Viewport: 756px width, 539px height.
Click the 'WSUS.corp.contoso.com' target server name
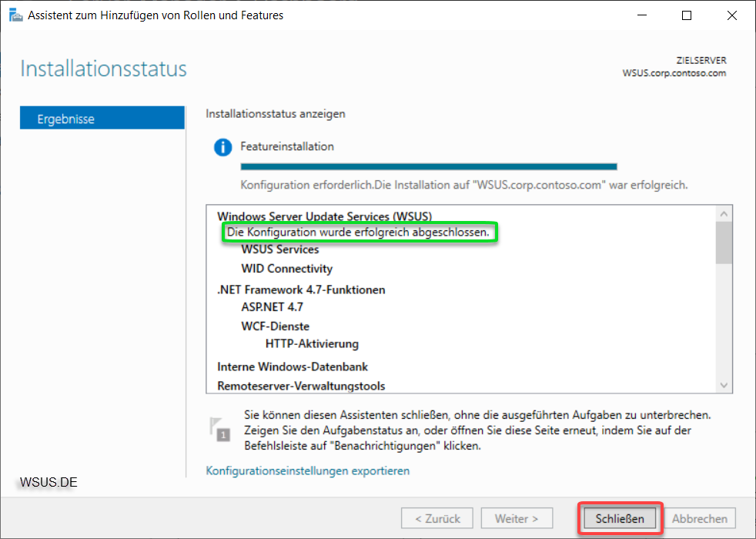[x=674, y=73]
